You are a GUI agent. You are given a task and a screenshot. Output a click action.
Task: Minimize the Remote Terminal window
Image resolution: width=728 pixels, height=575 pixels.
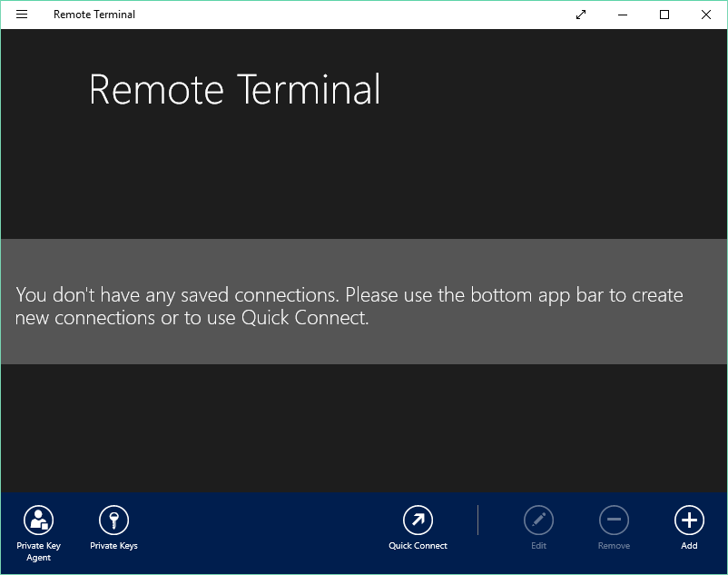point(623,15)
